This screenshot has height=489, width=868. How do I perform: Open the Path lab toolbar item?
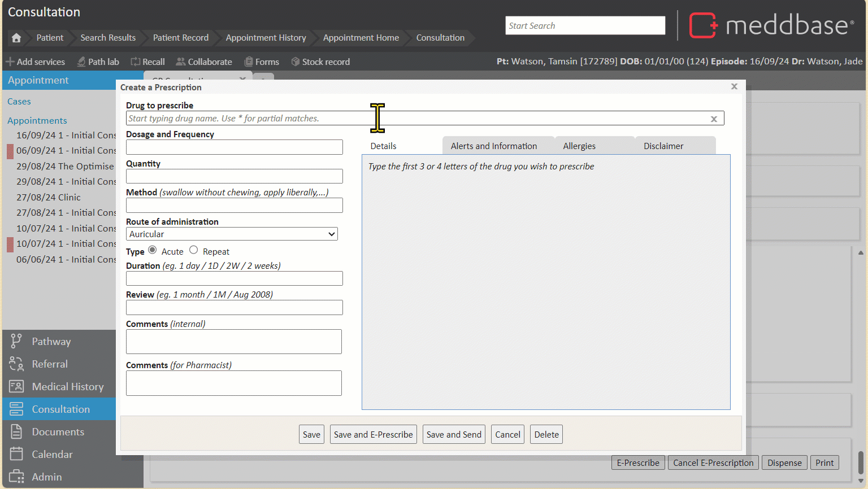[x=98, y=62]
